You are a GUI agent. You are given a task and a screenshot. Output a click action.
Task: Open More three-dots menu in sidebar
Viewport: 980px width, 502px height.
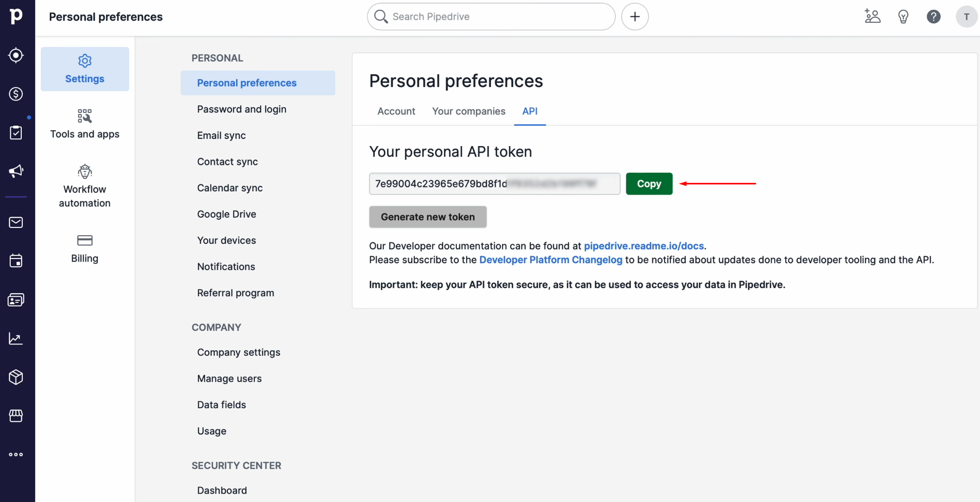(16, 454)
